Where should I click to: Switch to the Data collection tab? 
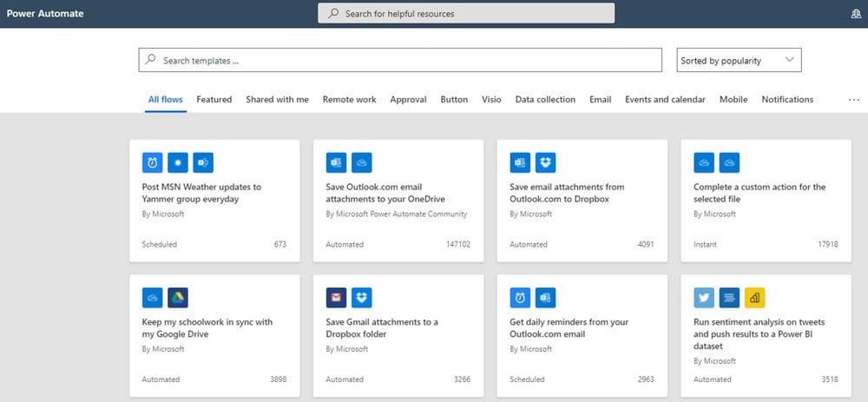(x=545, y=100)
